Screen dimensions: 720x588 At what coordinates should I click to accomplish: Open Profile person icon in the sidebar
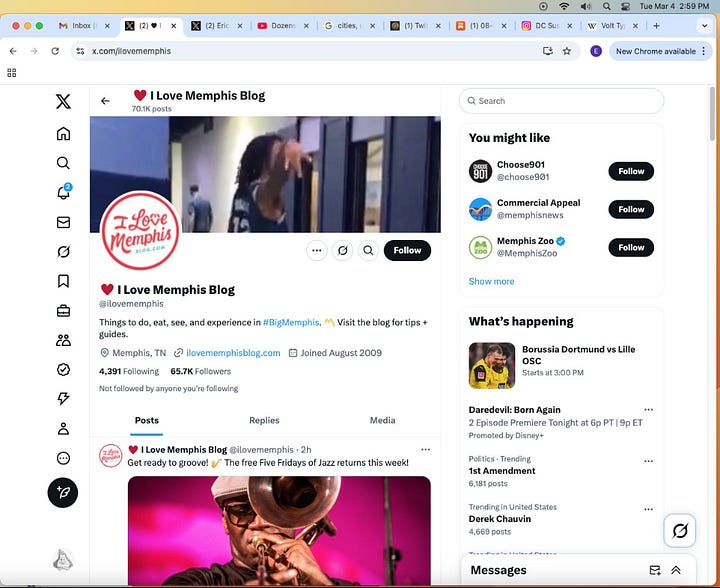63,428
